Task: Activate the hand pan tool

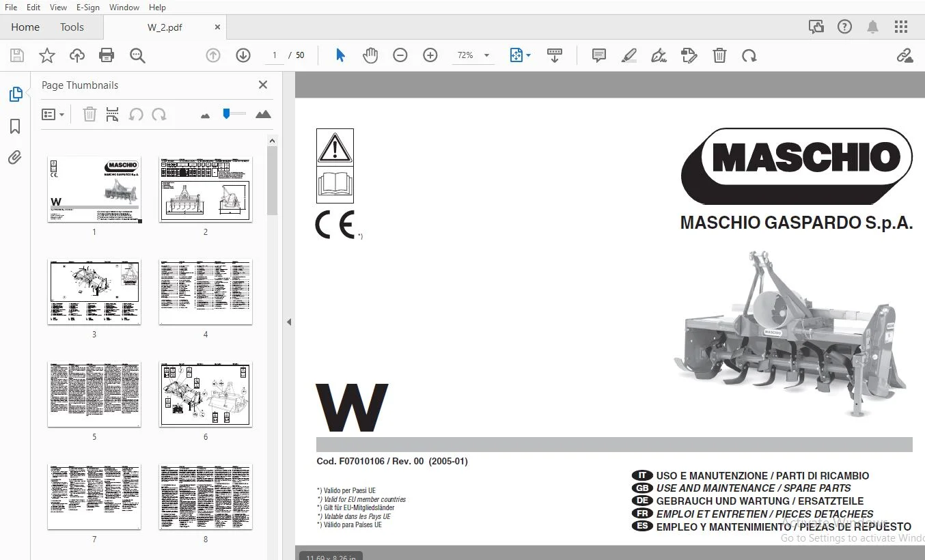Action: (x=370, y=55)
